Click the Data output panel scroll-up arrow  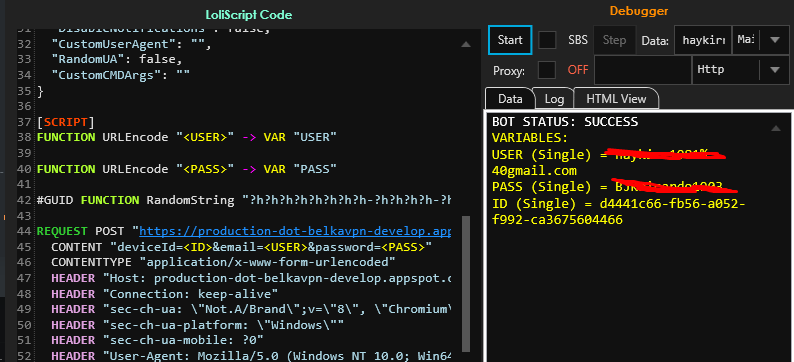pyautogui.click(x=775, y=129)
